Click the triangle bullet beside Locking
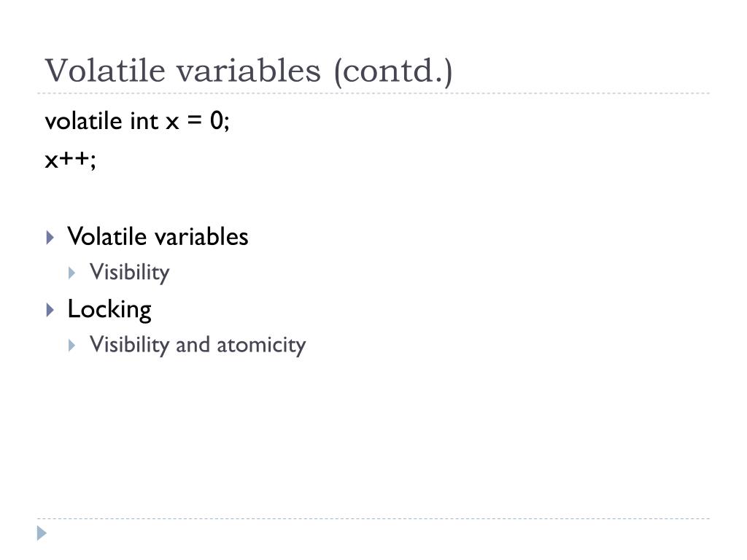The width and height of the screenshot is (747, 560). click(x=50, y=310)
